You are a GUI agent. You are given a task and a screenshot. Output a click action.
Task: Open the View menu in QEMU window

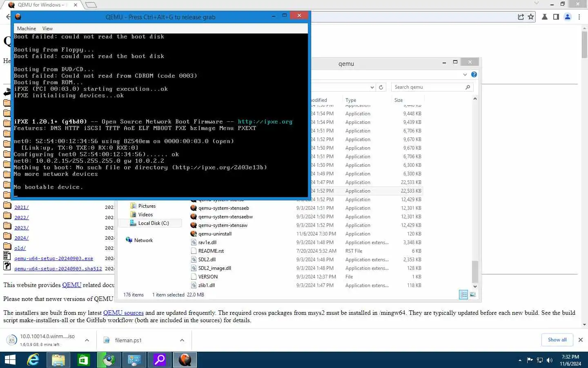click(x=47, y=29)
